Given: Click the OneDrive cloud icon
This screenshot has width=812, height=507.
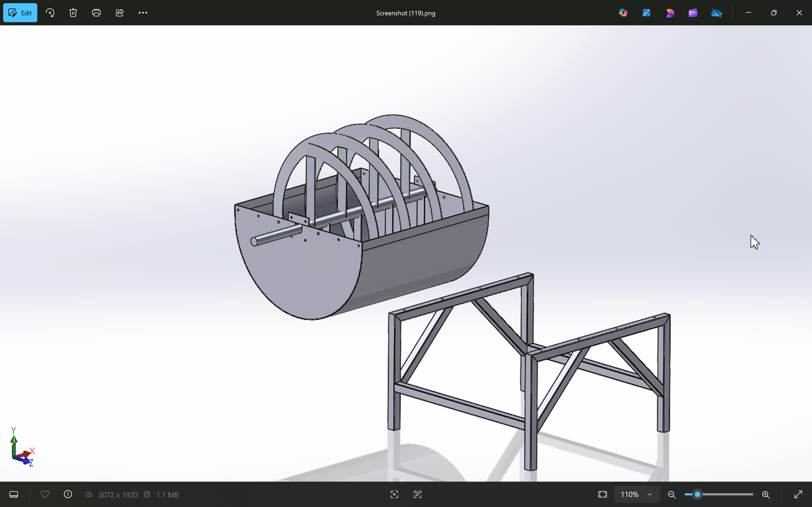Looking at the screenshot, I should point(716,13).
